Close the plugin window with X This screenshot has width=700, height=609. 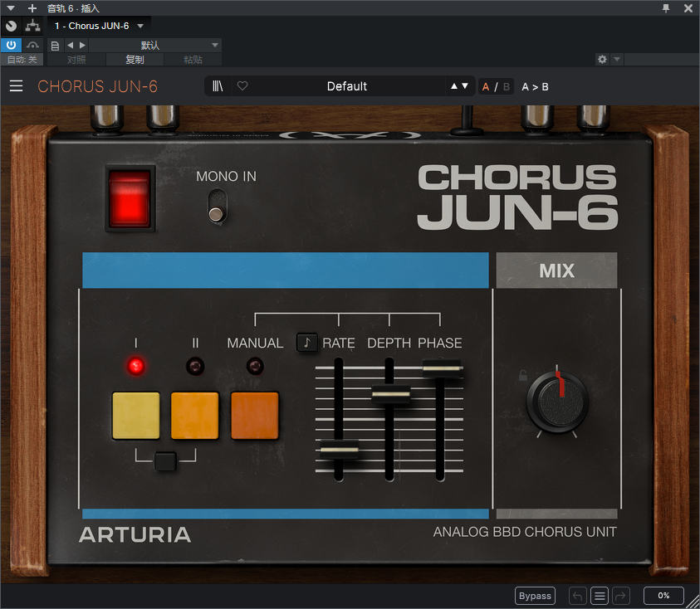[x=688, y=8]
